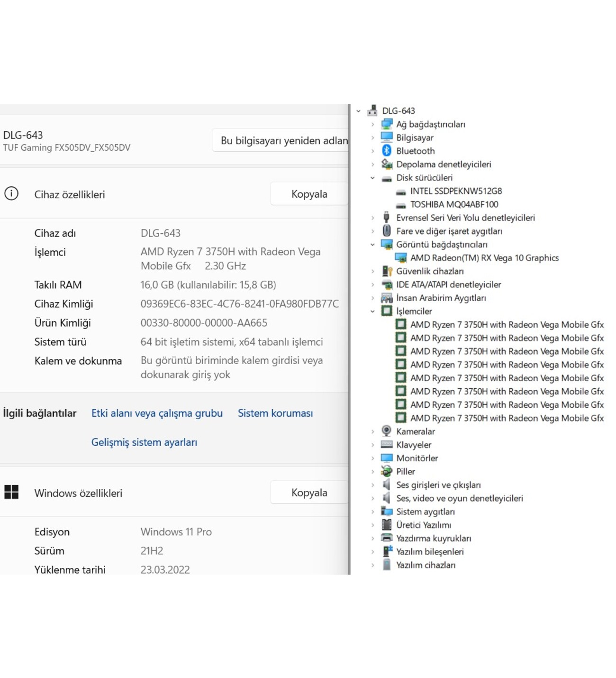This screenshot has height=678, width=616.
Task: Select the 'INTEL SSDPEKNW512G8' label
Action: (456, 191)
